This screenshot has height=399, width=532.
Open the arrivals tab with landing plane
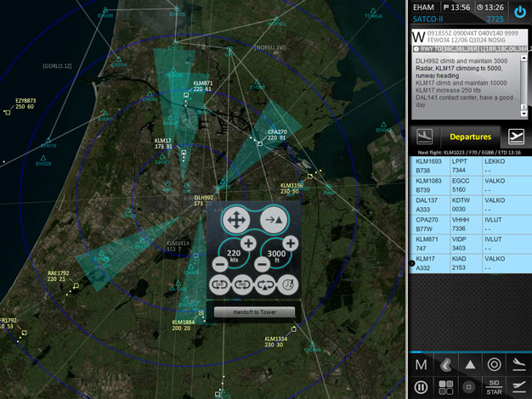(x=423, y=137)
